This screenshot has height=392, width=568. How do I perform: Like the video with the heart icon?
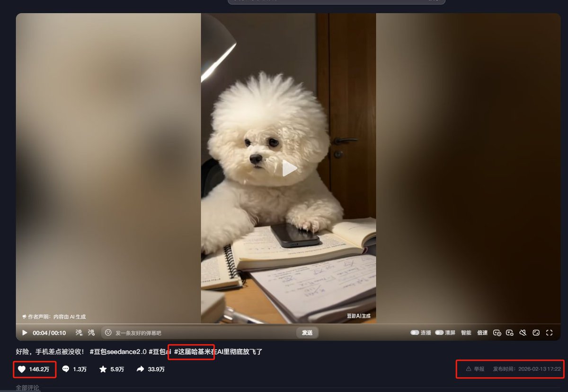click(x=22, y=369)
